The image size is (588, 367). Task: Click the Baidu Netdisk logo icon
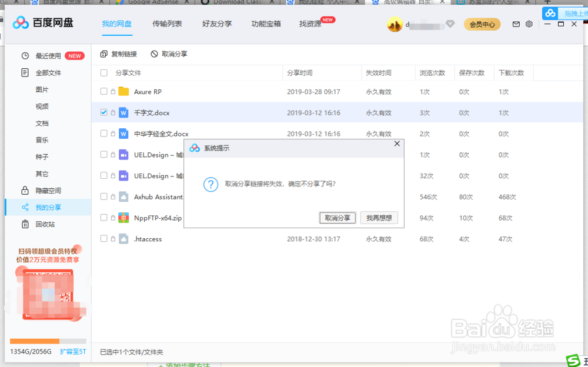pyautogui.click(x=21, y=23)
